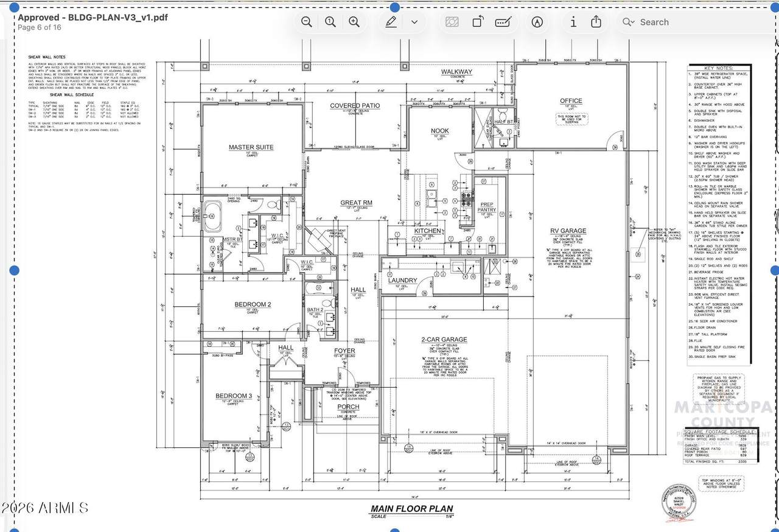Viewport: 779px width, 532px height.
Task: Reset view with Actual Size magnifier icon
Action: click(330, 22)
